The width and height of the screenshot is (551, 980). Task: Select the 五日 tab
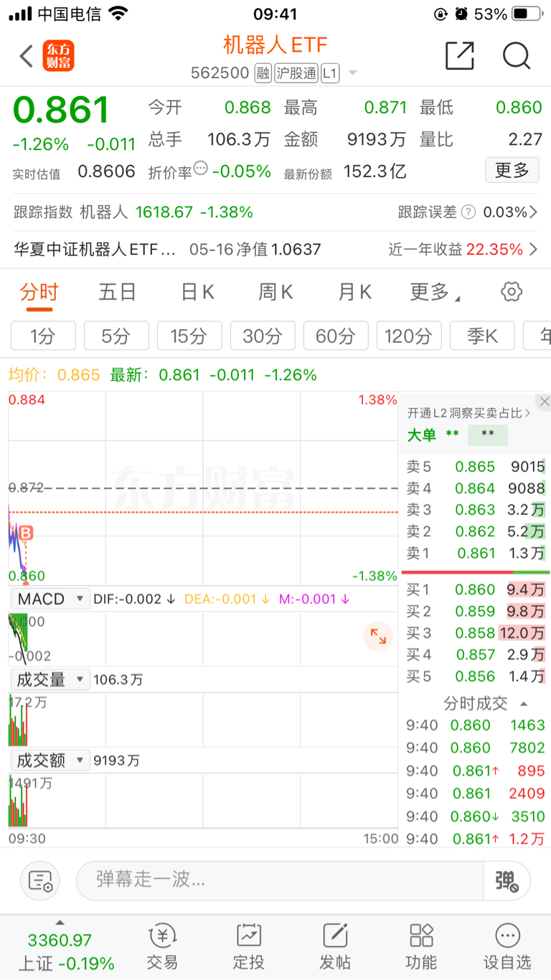click(118, 292)
